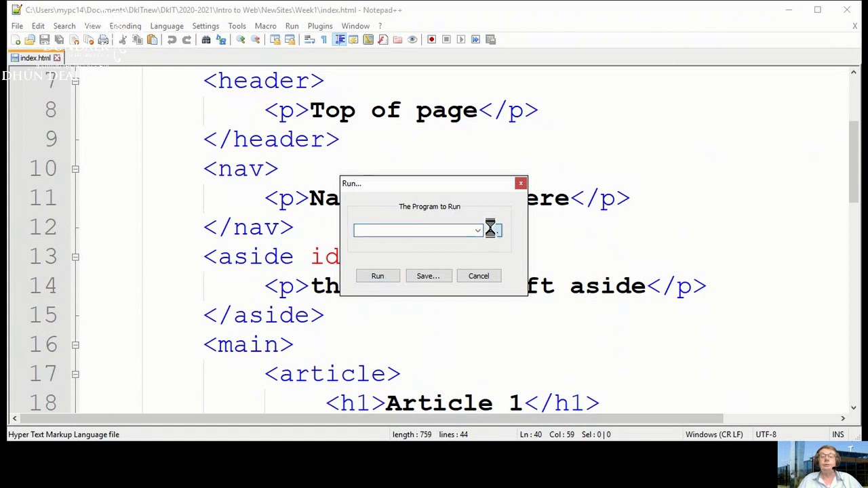Toggle synchronize vertical scrolling icon
The width and height of the screenshot is (868, 488).
275,40
